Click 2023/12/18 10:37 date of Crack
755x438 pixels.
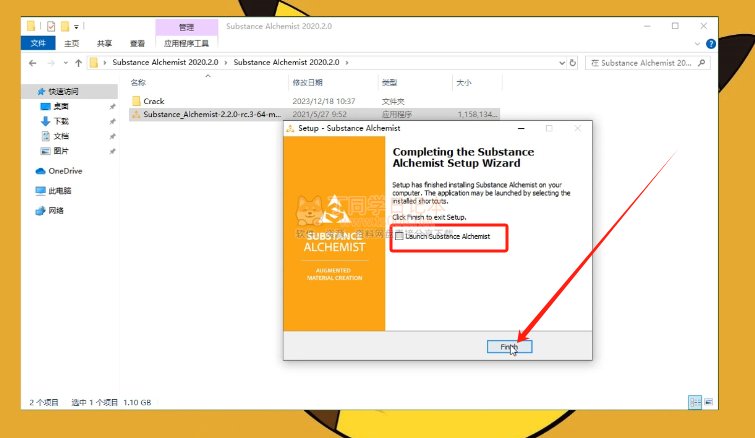pyautogui.click(x=324, y=101)
